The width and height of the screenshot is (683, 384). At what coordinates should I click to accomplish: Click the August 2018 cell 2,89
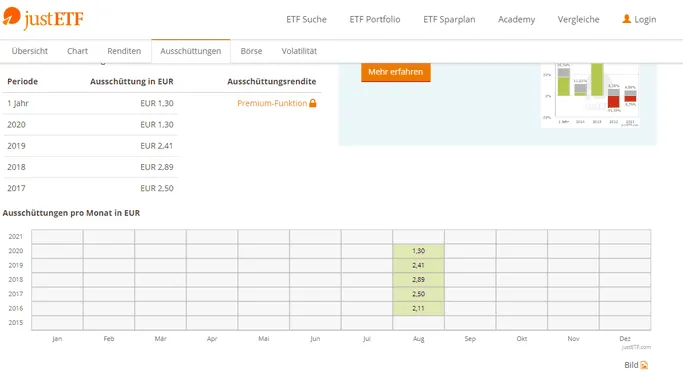tap(418, 280)
